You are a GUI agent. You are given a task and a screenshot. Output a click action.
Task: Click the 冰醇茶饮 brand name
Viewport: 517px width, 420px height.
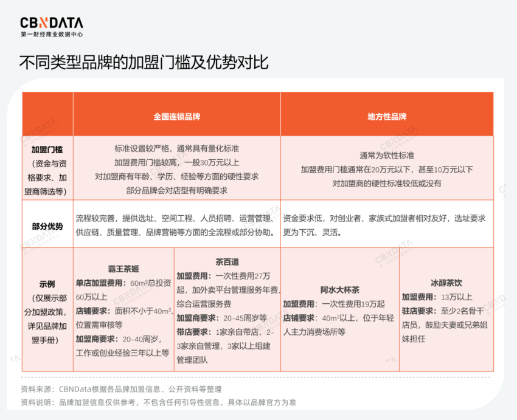tap(446, 283)
